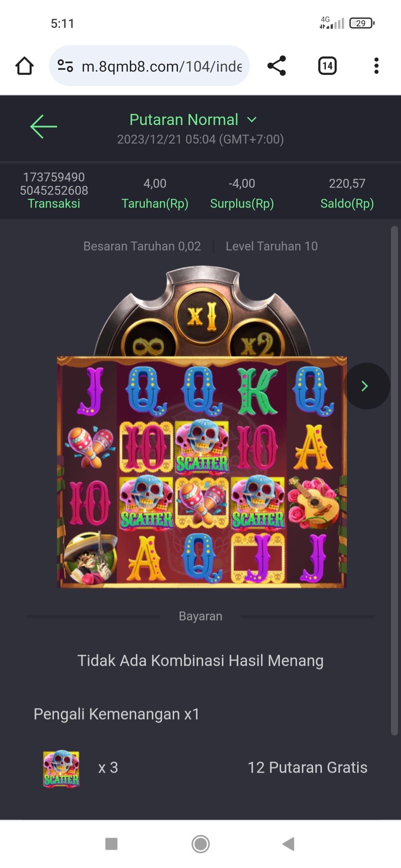Go to the next spin result with the right chevron
Image resolution: width=401 pixels, height=868 pixels.
pos(366,386)
